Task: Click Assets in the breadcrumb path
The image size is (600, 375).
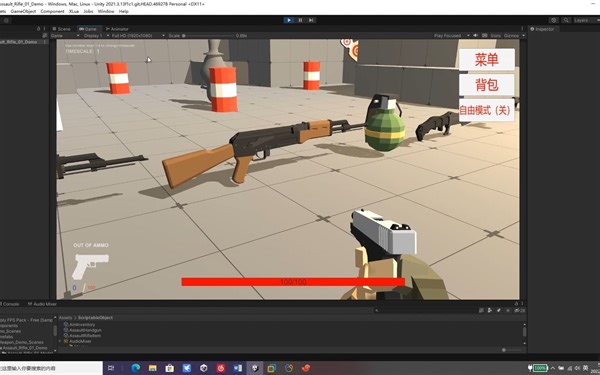Action: coord(65,318)
